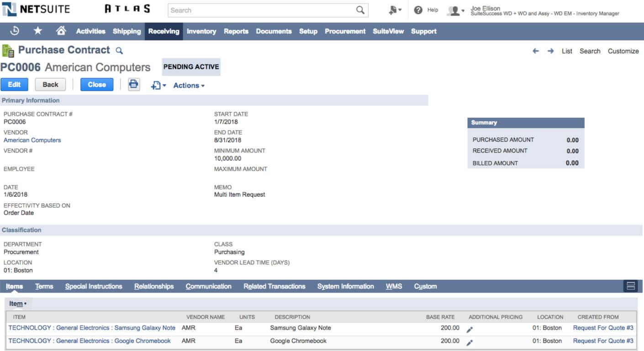
Task: Open the Inventory menu
Action: [201, 31]
